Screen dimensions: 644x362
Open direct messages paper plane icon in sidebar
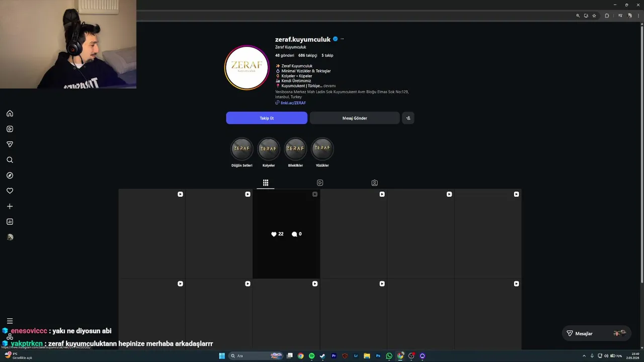click(x=10, y=144)
